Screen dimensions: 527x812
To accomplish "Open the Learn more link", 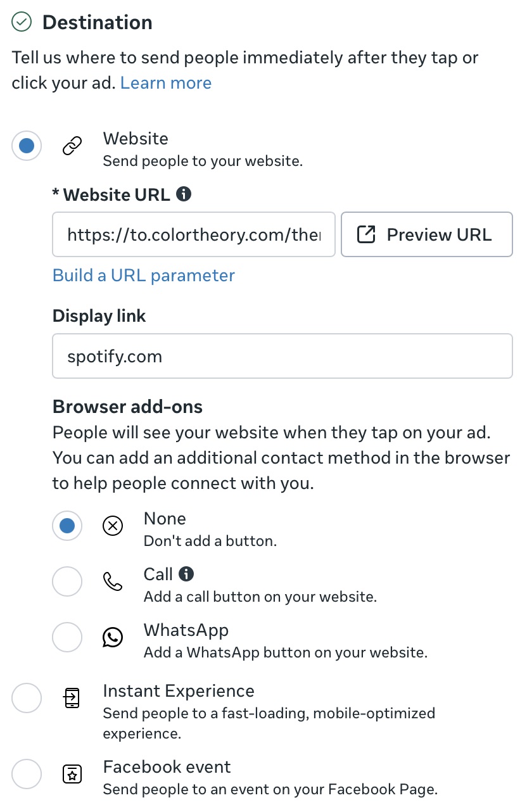I will point(165,82).
